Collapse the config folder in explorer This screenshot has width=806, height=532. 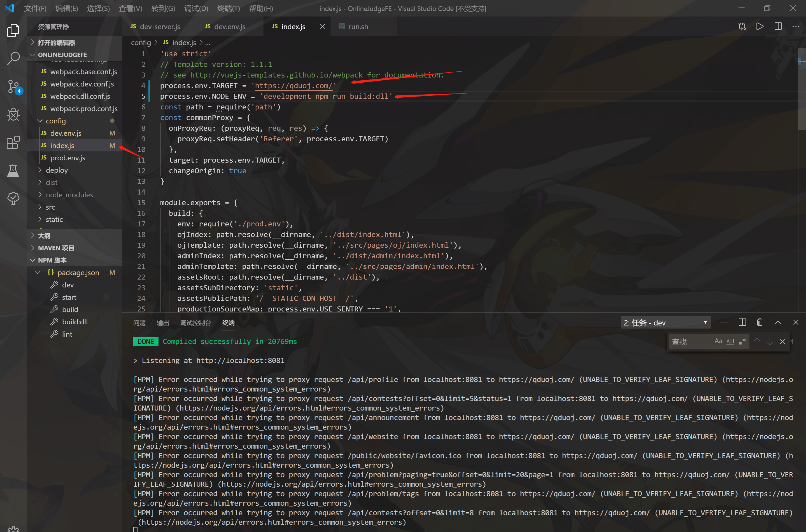coord(56,121)
